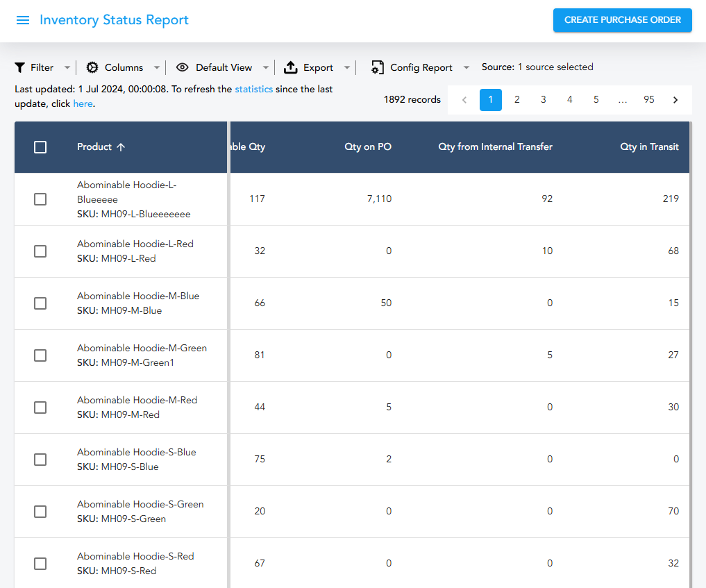The width and height of the screenshot is (706, 588).
Task: Open the hamburger navigation menu
Action: [23, 20]
